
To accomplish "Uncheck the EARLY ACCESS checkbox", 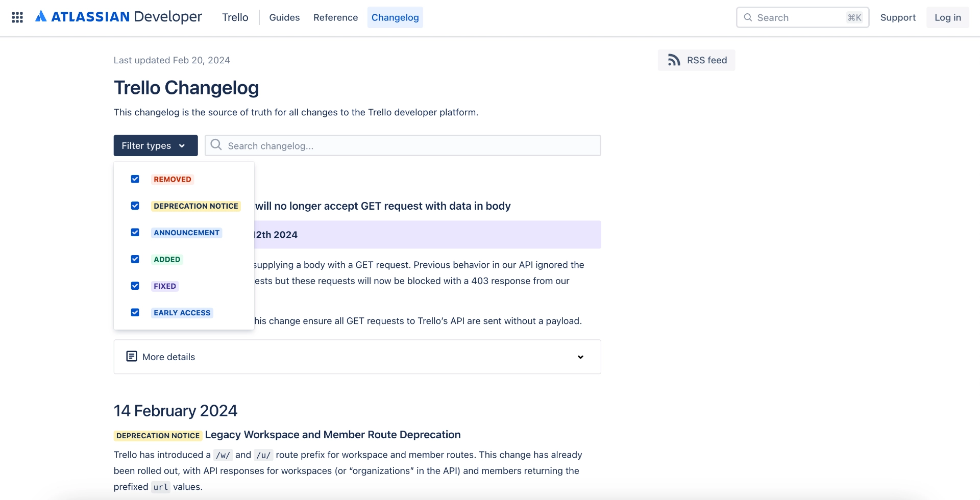I will click(x=135, y=312).
